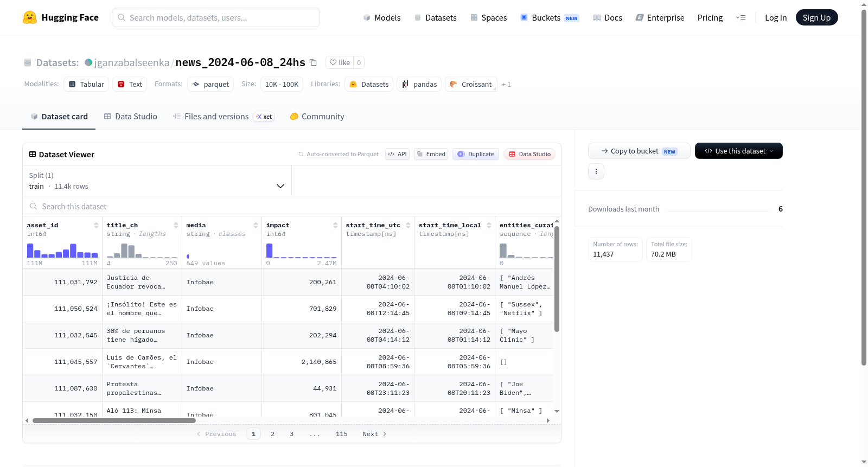Click the jganzabalseenka user avatar
Viewport: 868px width, 467px height.
coord(88,62)
